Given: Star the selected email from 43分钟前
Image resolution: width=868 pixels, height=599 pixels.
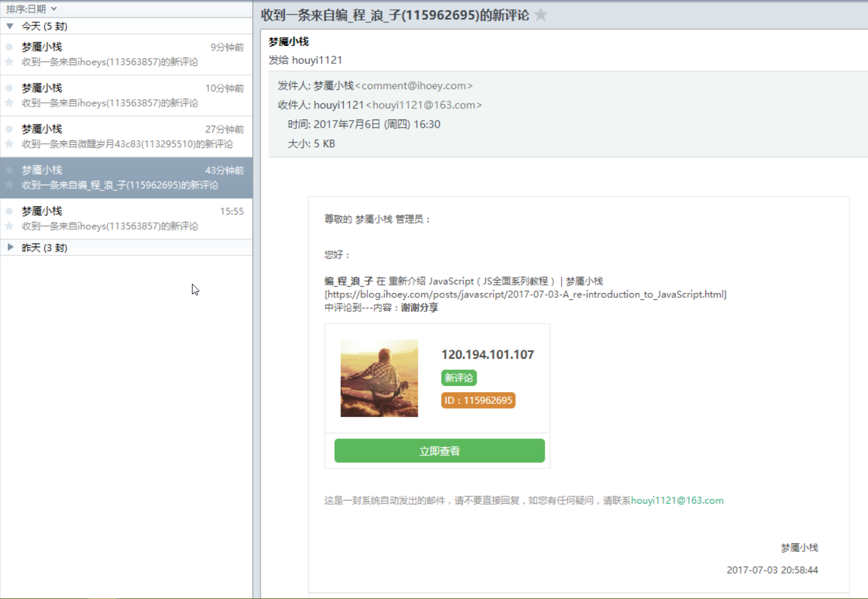Looking at the screenshot, I should 9,185.
